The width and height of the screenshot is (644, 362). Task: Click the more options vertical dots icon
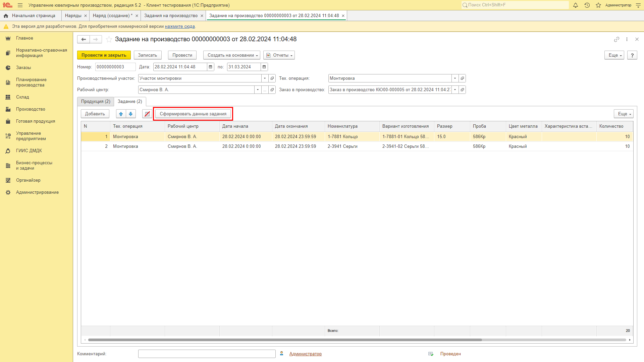click(627, 39)
